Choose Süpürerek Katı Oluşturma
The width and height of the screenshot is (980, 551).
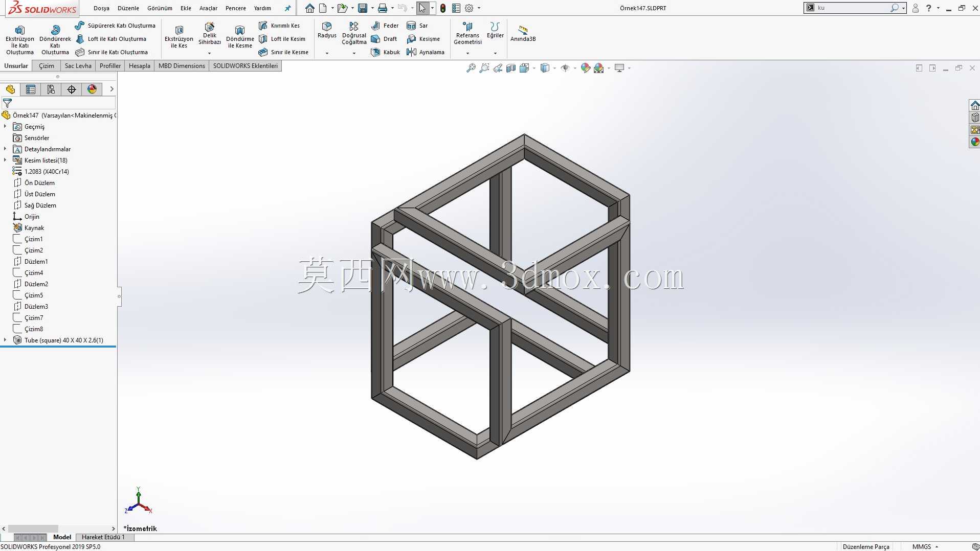(115, 26)
